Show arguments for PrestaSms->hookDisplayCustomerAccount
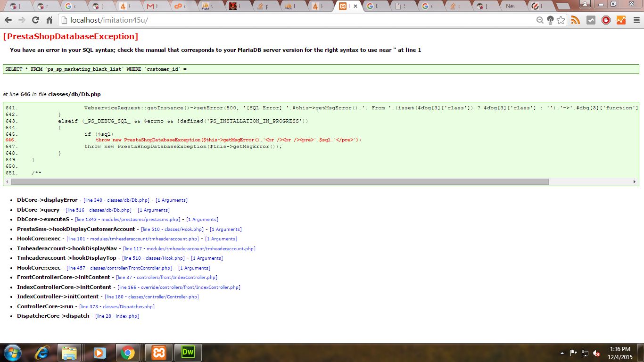Image resolution: width=644 pixels, height=362 pixels. [226, 230]
